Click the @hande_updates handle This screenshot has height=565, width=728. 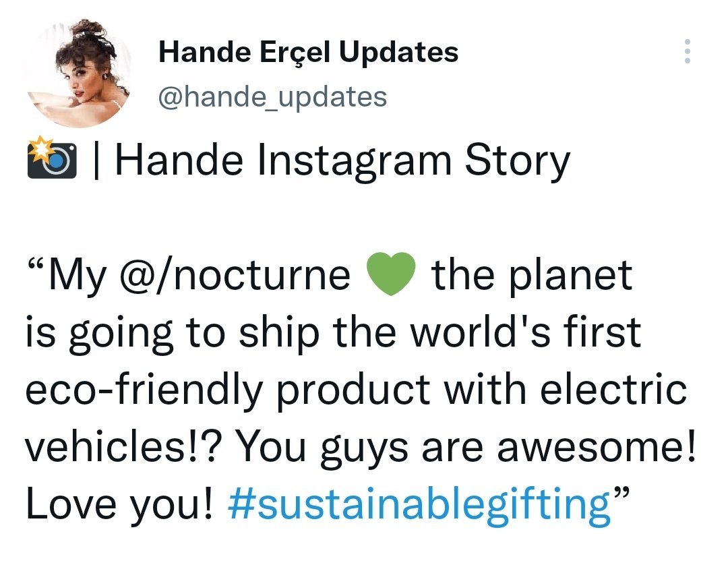click(x=272, y=96)
